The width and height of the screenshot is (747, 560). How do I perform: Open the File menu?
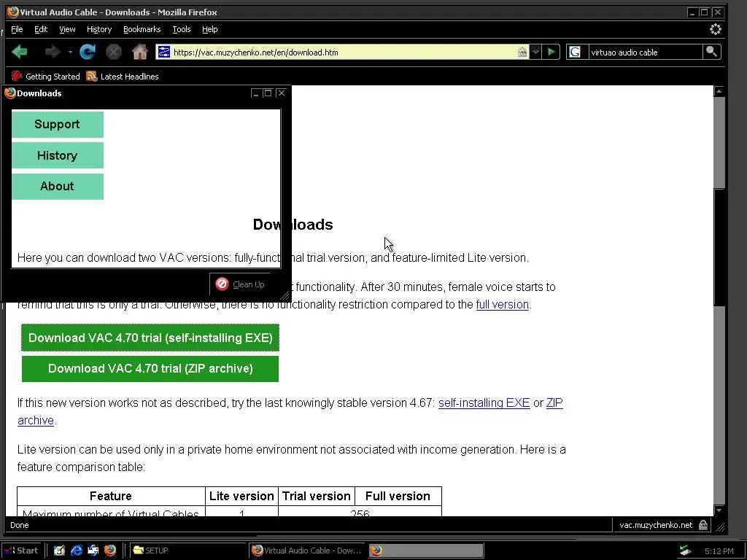click(17, 29)
